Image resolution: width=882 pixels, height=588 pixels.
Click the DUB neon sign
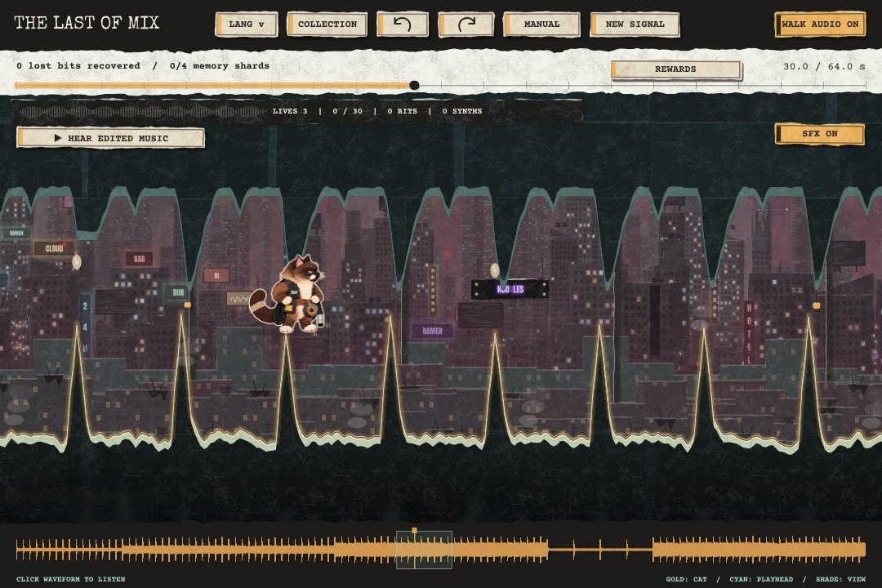point(178,292)
